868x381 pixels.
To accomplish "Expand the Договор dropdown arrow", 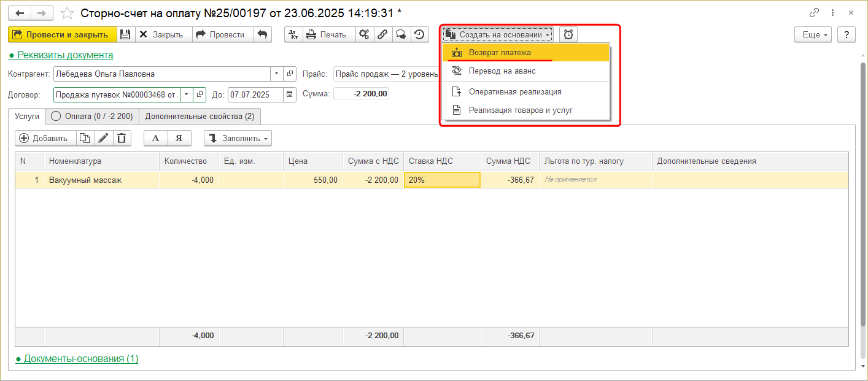I will click(x=187, y=94).
